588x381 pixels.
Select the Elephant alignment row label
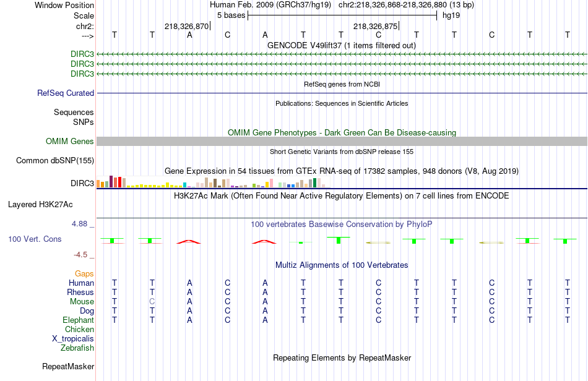[78, 320]
